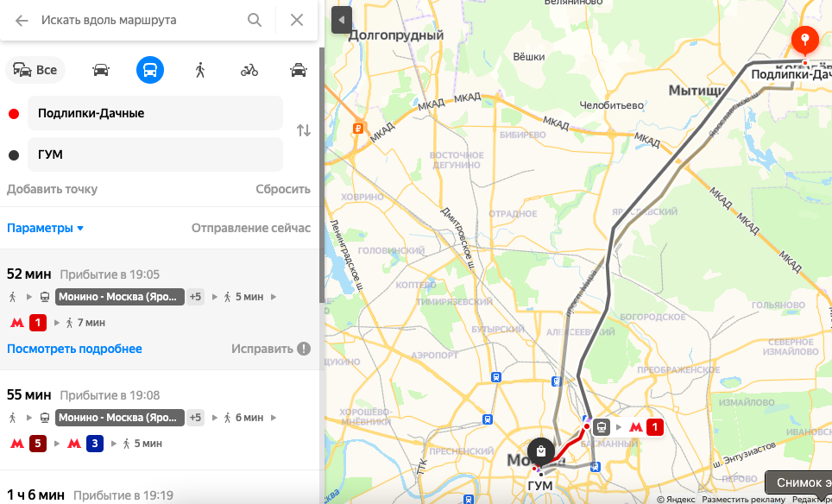This screenshot has height=504, width=832.
Task: Click metro line 3 badge
Action: point(94,444)
